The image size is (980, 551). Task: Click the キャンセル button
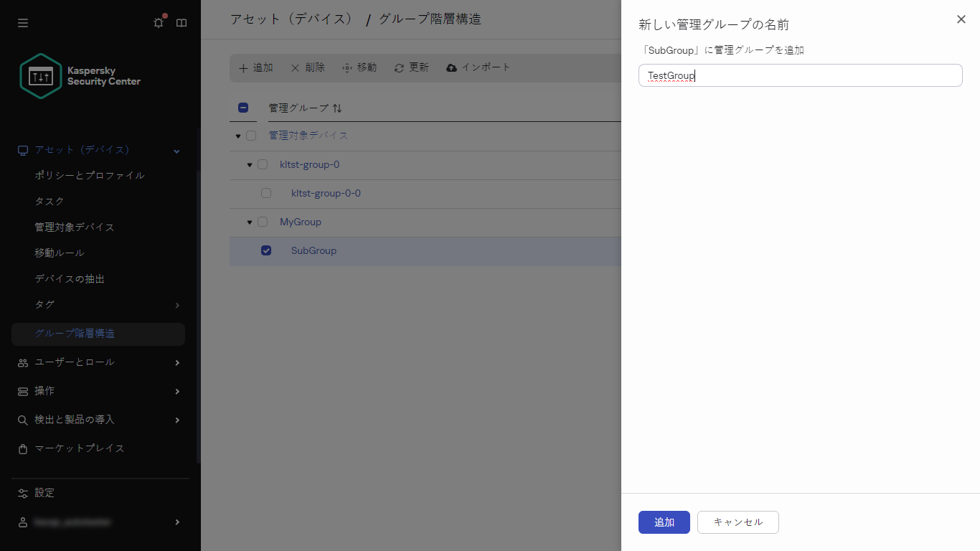click(x=738, y=522)
